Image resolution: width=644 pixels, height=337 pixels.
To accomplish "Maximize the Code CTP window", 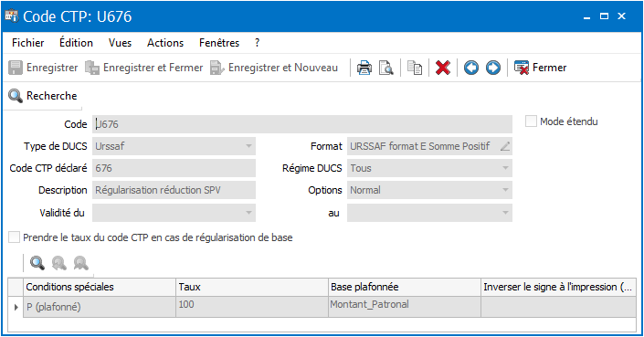I will [604, 16].
